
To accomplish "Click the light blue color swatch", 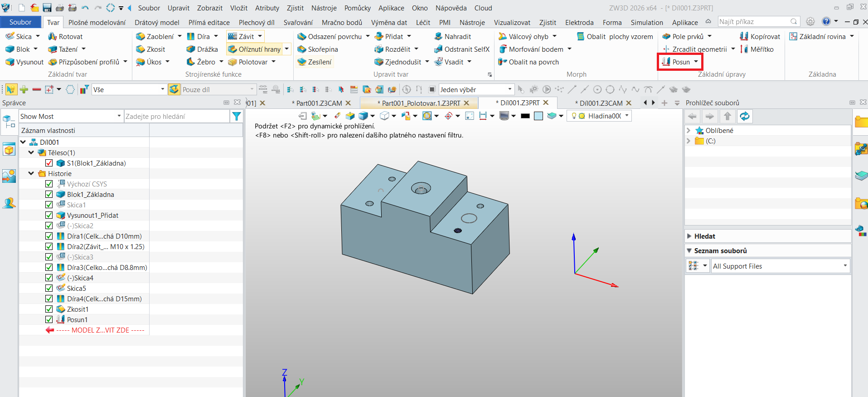I will [538, 116].
